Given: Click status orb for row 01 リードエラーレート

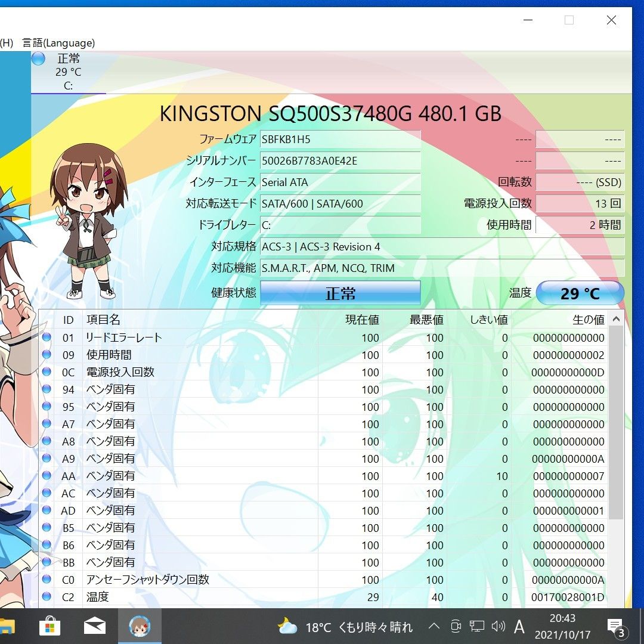Looking at the screenshot, I should pyautogui.click(x=47, y=337).
